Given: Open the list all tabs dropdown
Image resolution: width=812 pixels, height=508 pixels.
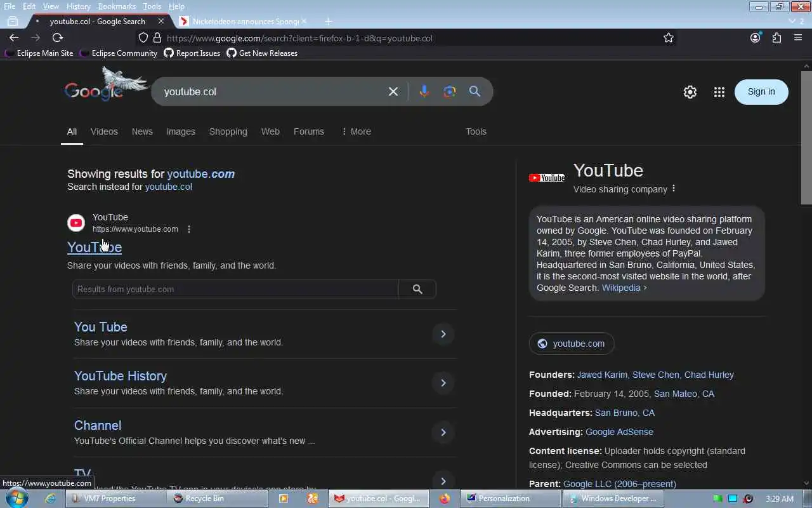Looking at the screenshot, I should 796,21.
